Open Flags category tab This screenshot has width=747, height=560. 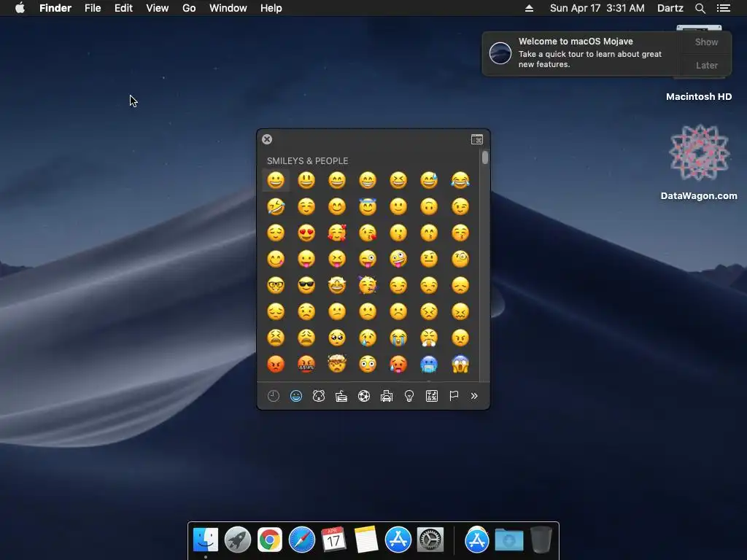(x=454, y=396)
